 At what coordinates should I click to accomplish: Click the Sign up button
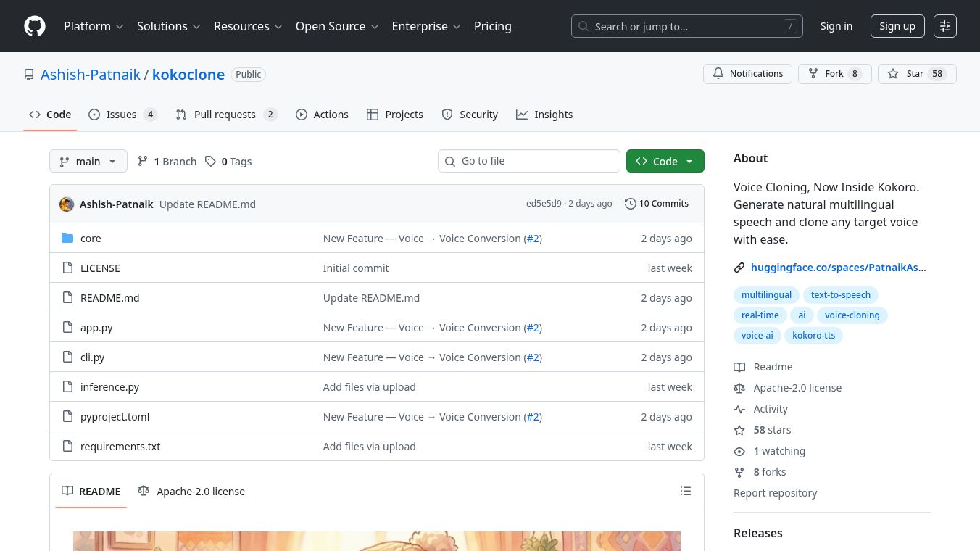897,26
